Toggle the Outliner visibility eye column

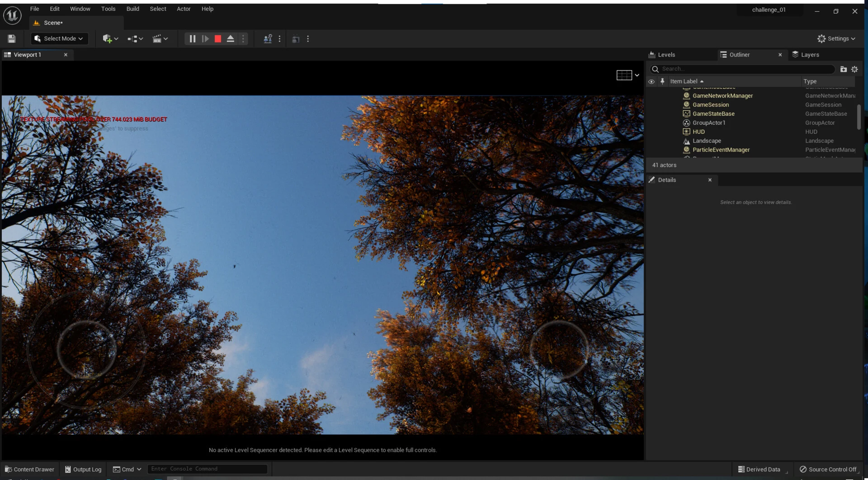(x=651, y=82)
